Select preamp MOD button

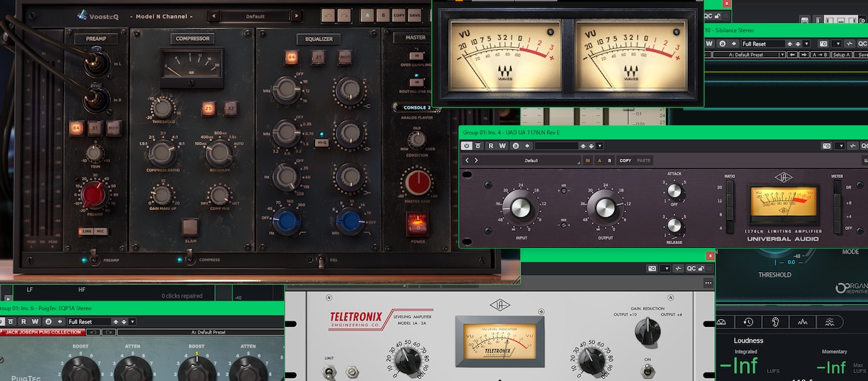tap(114, 128)
